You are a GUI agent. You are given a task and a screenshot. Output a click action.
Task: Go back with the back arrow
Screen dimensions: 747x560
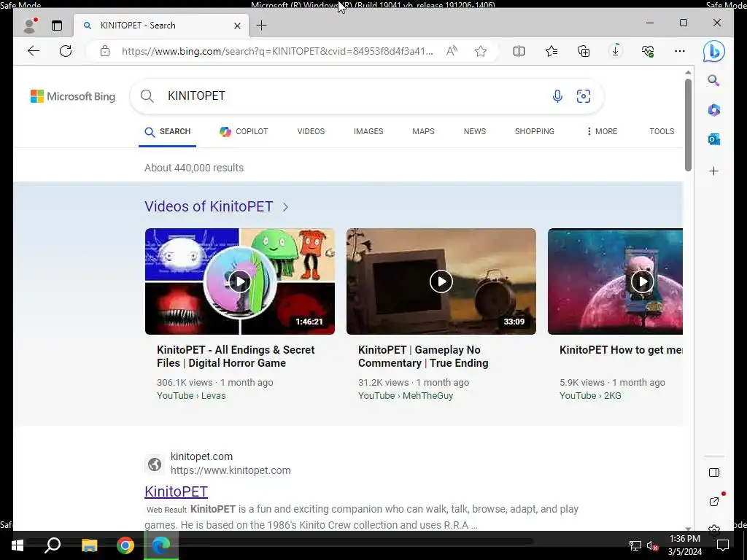(34, 51)
